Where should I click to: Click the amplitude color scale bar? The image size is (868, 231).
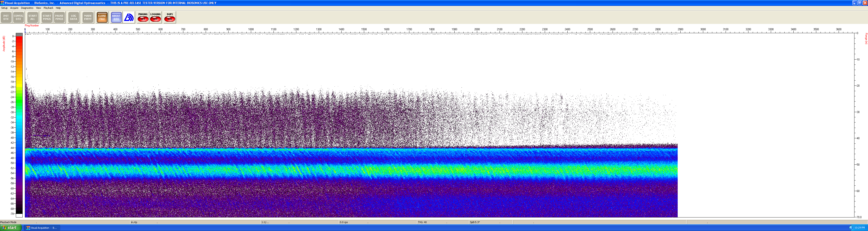click(x=19, y=125)
